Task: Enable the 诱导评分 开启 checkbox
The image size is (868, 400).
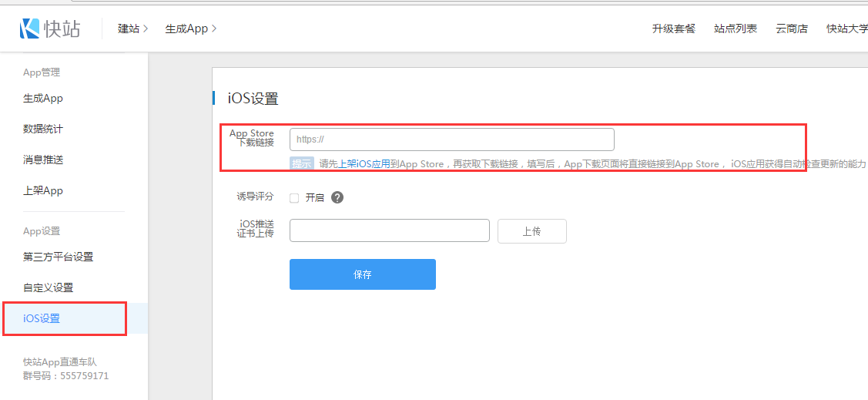Action: point(294,198)
